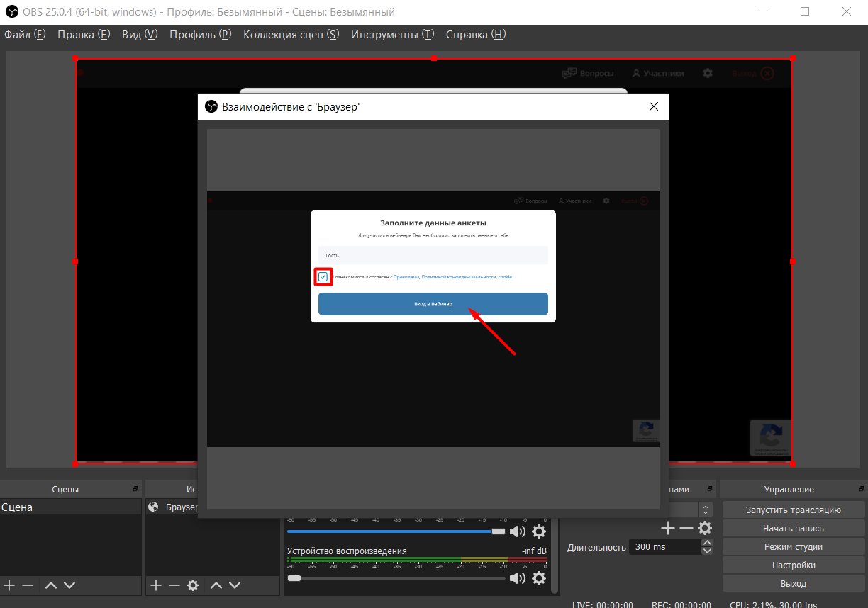Viewport: 868px width, 608px height.
Task: Click the red Выход in the OBS preview header
Action: click(x=753, y=73)
